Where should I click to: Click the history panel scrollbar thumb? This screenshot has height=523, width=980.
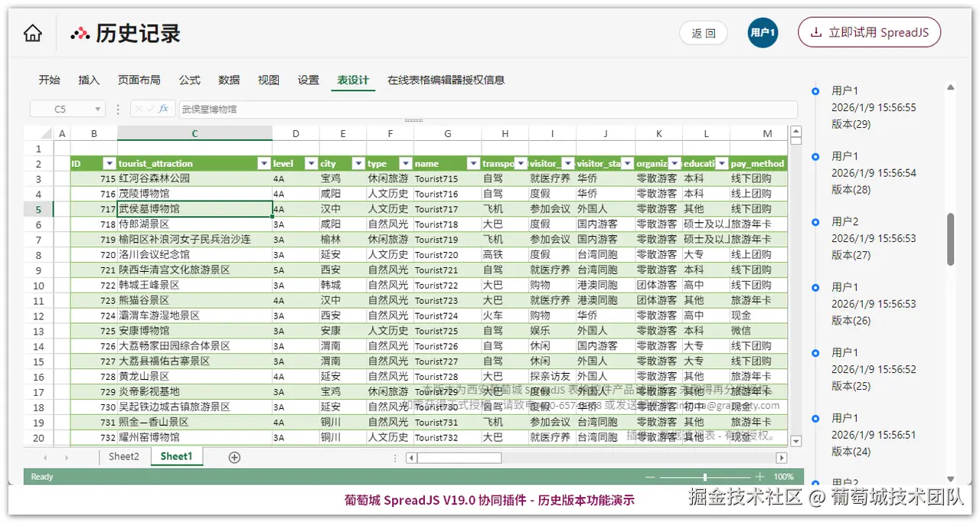pos(951,239)
